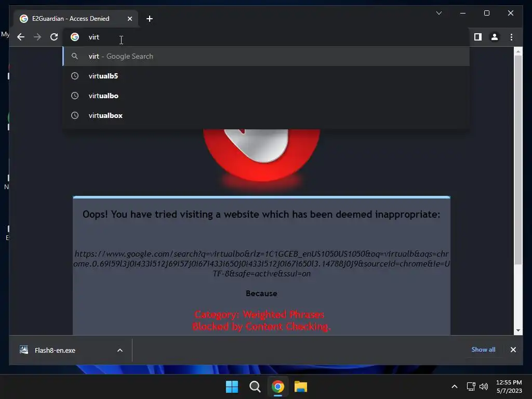
Task: Choose the 'virtualbox' history suggestion
Action: (x=267, y=115)
